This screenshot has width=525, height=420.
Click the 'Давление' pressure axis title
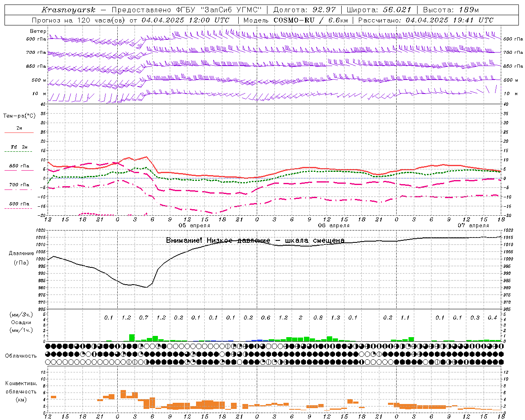(x=21, y=253)
